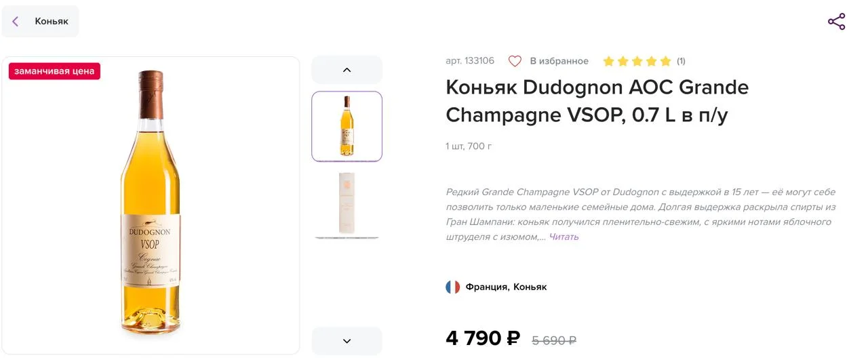
Task: Open the reviews count (1)
Action: tap(681, 61)
